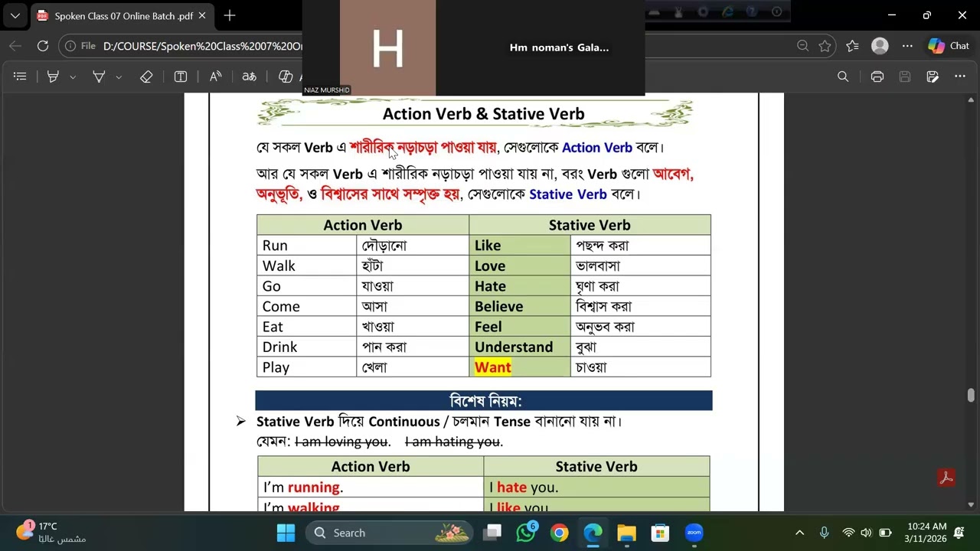
Task: Open Windows Start menu
Action: pyautogui.click(x=286, y=533)
